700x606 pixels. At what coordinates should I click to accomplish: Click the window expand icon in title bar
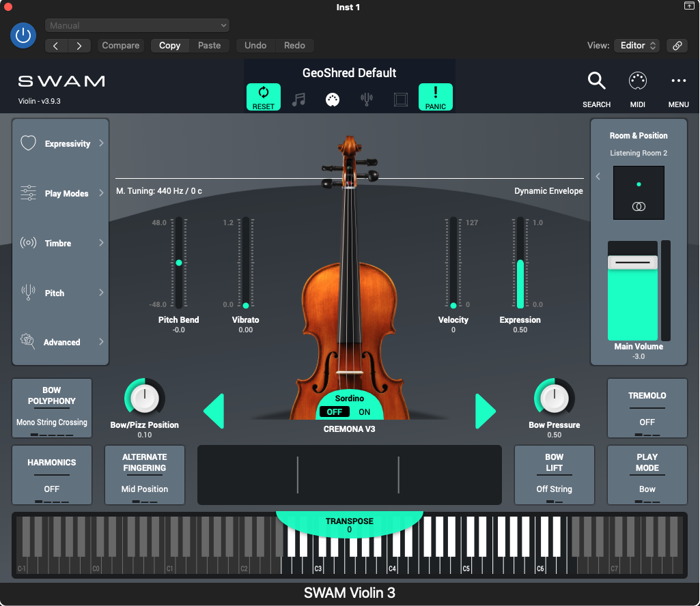click(x=689, y=6)
